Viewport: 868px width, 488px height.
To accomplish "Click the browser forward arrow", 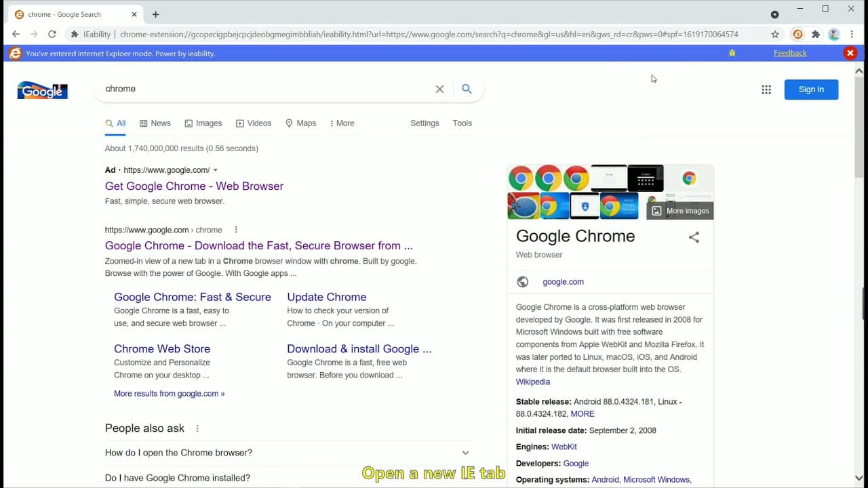I will pyautogui.click(x=33, y=34).
